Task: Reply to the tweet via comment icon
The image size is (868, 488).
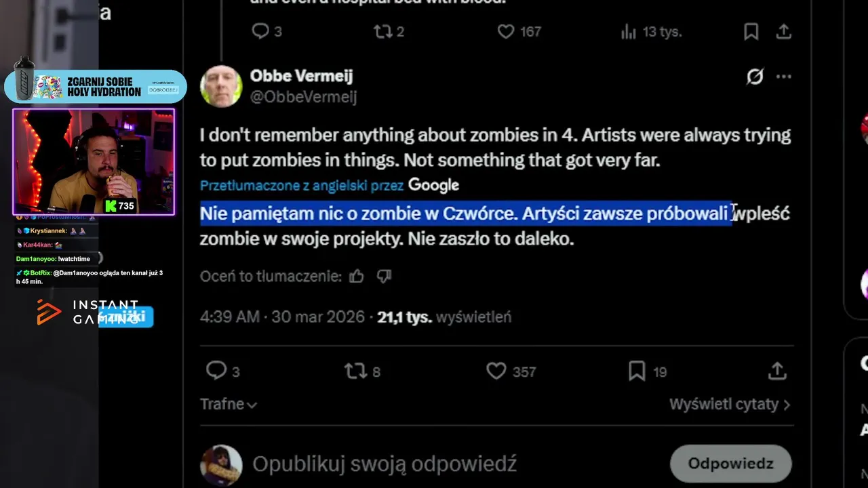Action: (216, 371)
